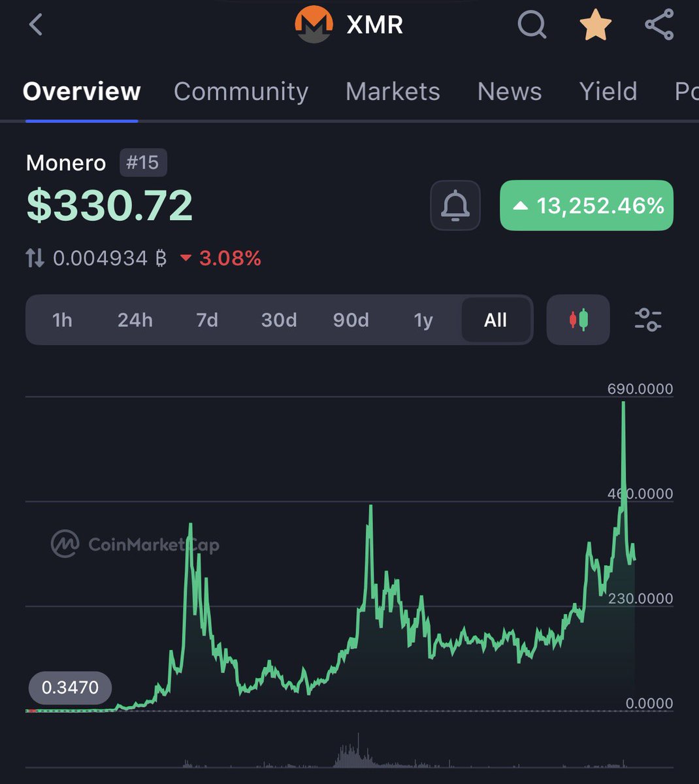Choose the 30d time range
The image size is (699, 784).
click(x=279, y=320)
